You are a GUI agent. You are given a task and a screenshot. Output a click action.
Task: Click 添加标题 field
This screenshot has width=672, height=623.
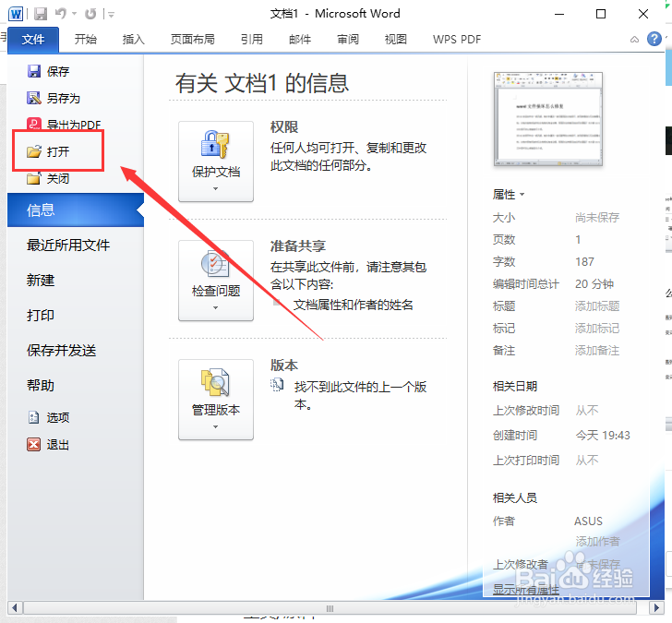pos(597,306)
